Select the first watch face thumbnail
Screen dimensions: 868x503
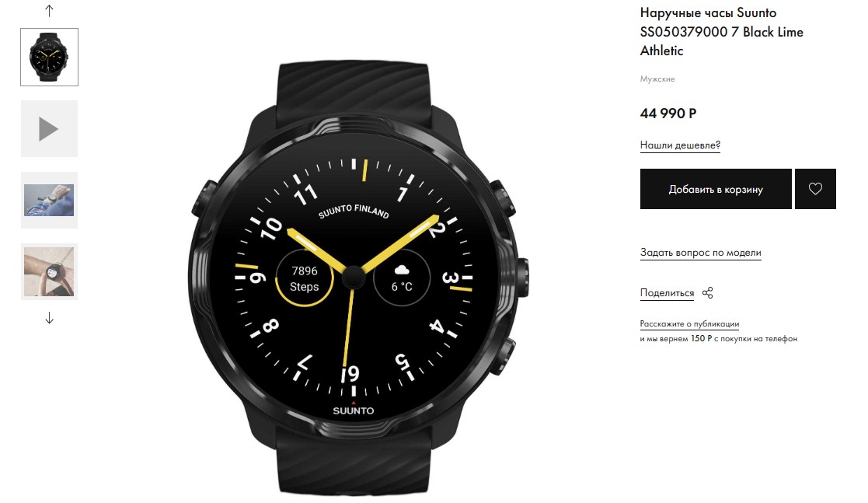click(x=49, y=57)
